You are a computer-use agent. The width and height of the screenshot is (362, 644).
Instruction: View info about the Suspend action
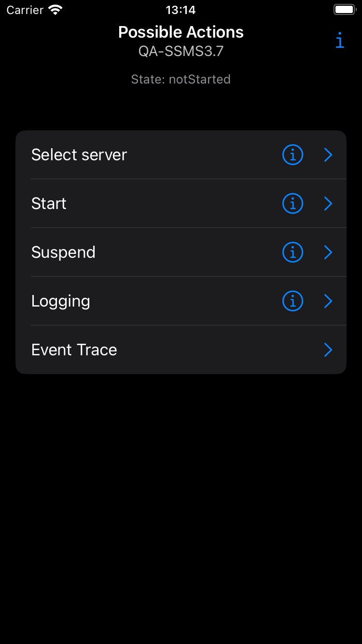coord(292,252)
